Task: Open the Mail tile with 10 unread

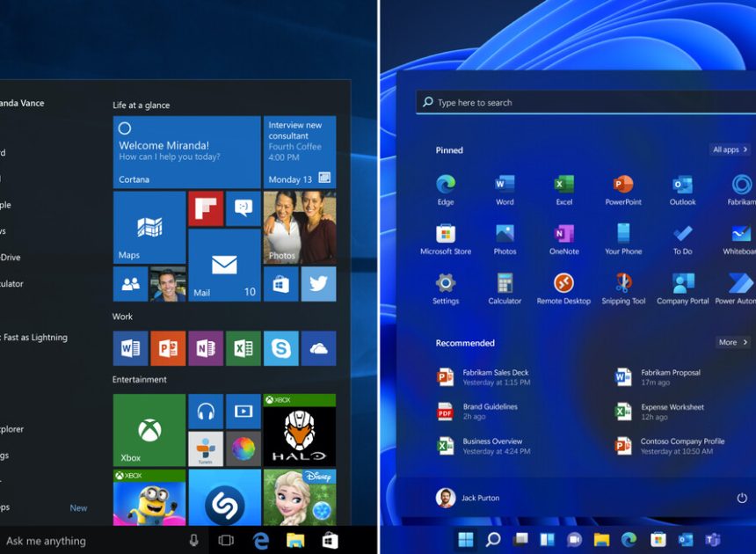Action: point(224,265)
